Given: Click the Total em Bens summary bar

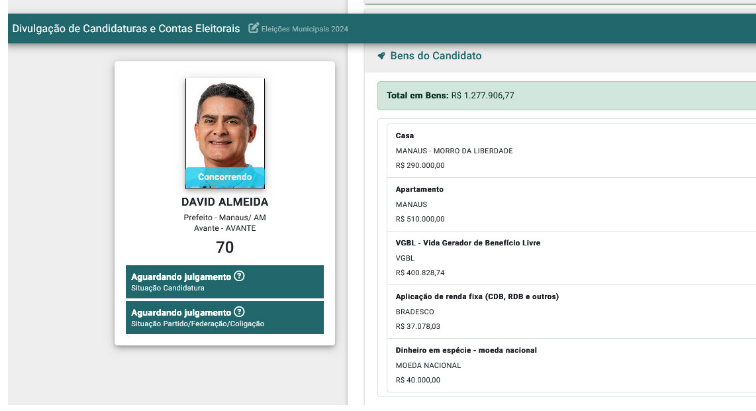Looking at the screenshot, I should 565,95.
